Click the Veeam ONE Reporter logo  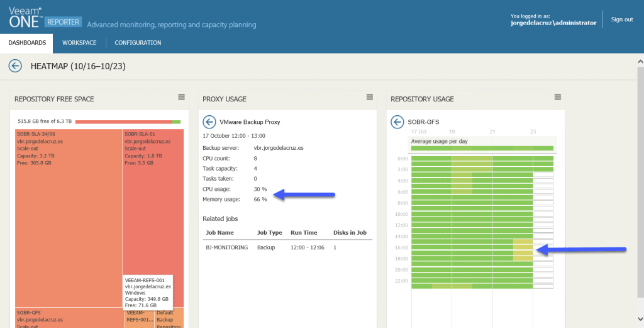tap(45, 18)
